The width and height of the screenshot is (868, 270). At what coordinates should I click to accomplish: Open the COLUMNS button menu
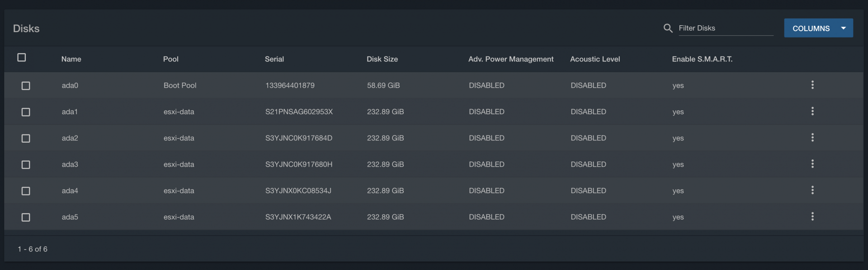818,28
